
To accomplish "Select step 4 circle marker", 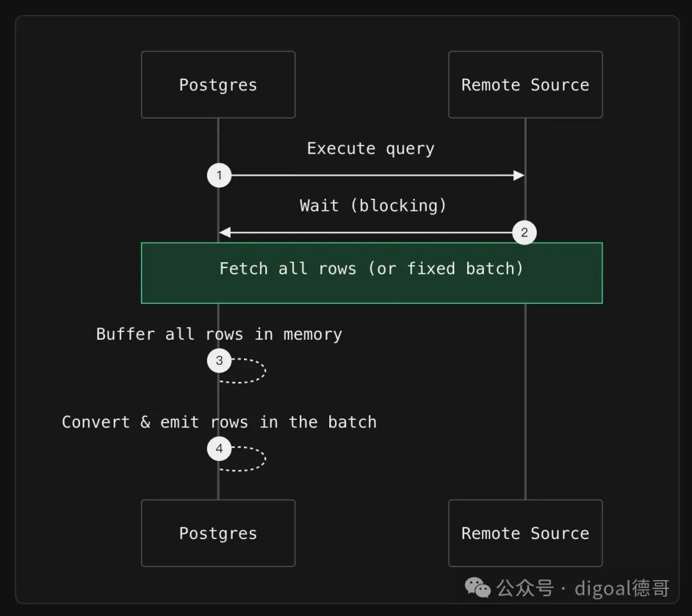I will click(x=219, y=449).
